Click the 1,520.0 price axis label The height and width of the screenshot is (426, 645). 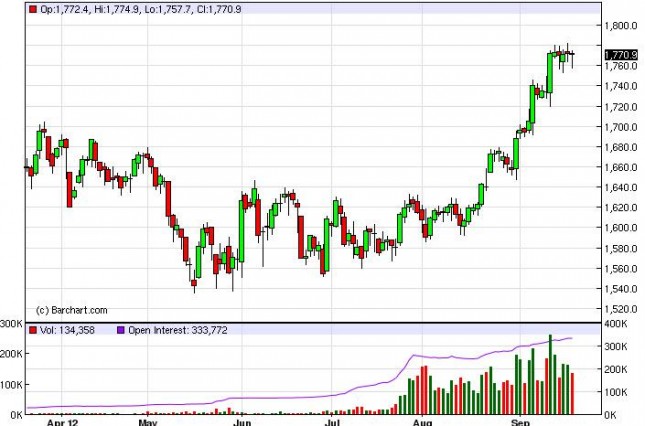[621, 309]
